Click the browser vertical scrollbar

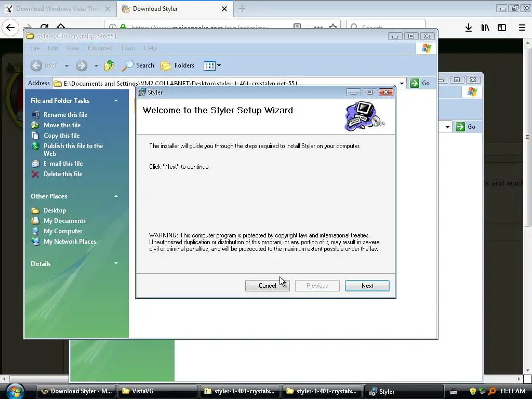[x=527, y=137]
